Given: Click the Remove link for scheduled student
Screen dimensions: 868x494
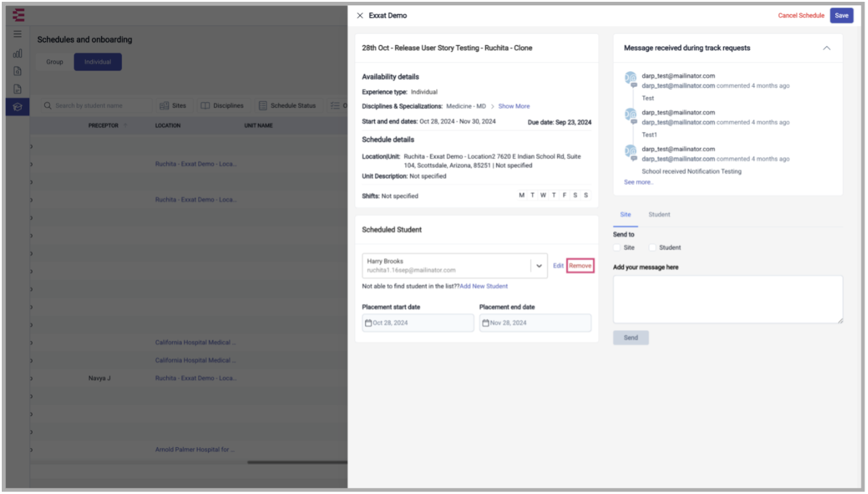Looking at the screenshot, I should (580, 266).
